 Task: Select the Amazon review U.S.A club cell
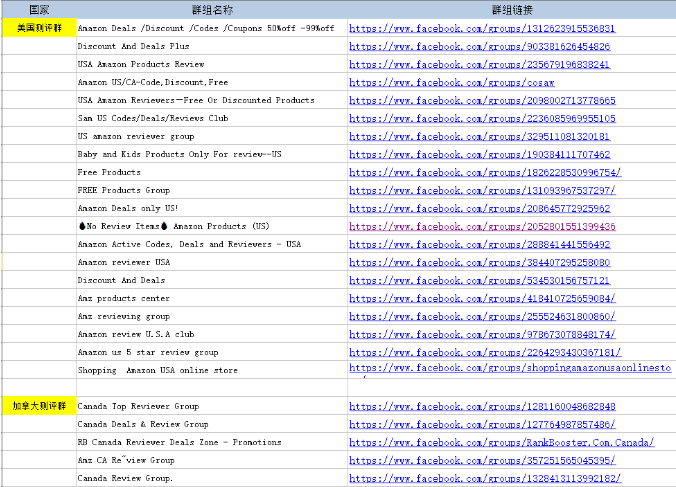[x=212, y=334]
